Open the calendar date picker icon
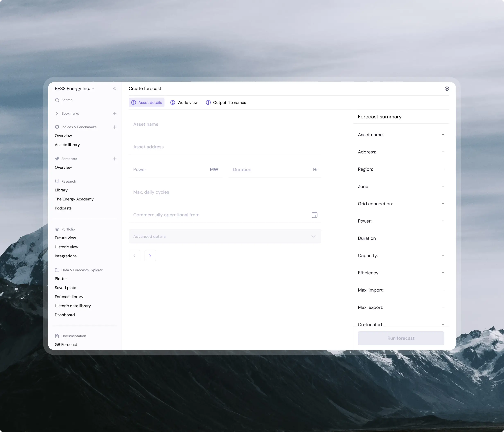Image resolution: width=504 pixels, height=432 pixels. (x=314, y=215)
